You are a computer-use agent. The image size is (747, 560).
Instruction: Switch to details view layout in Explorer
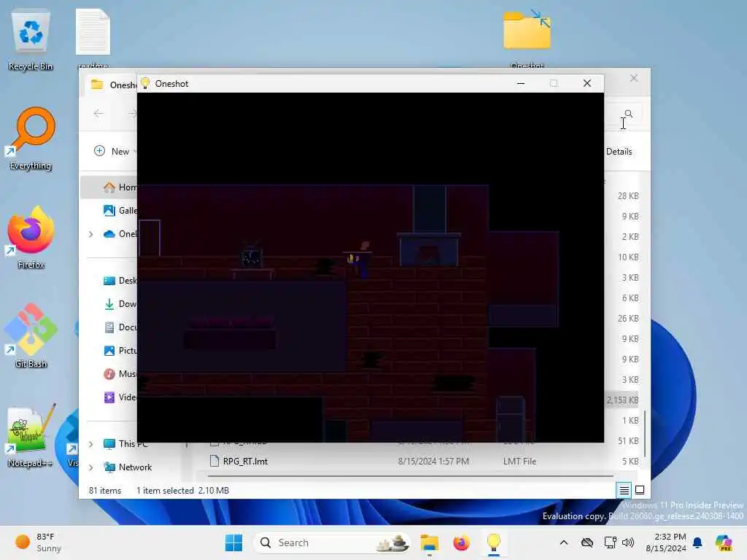[624, 490]
